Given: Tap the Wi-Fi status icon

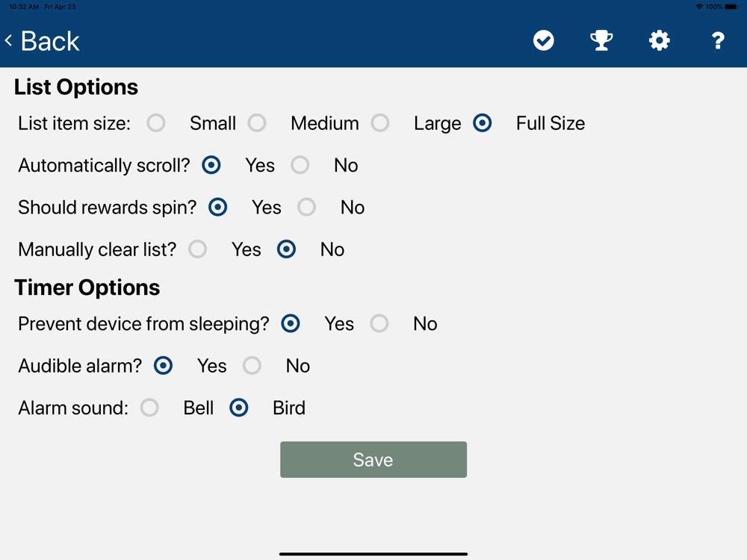Looking at the screenshot, I should click(699, 7).
